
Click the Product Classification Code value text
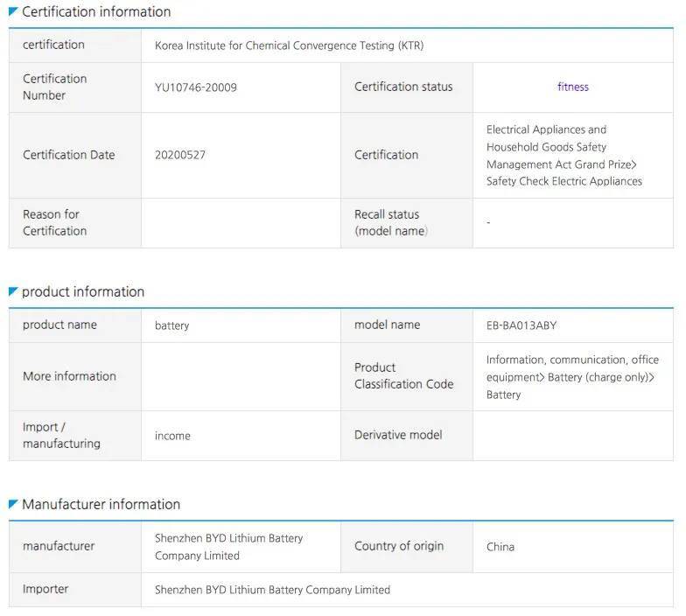572,376
